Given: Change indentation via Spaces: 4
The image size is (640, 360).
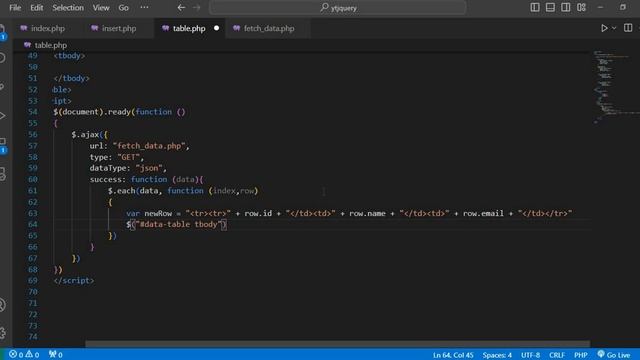Looking at the screenshot, I should [x=497, y=355].
